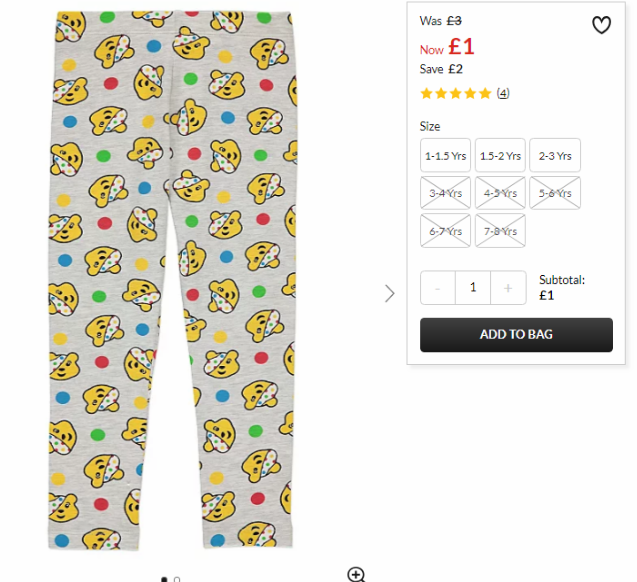Viewport: 637px width, 582px height.
Task: Click the quantity input field
Action: tap(473, 288)
